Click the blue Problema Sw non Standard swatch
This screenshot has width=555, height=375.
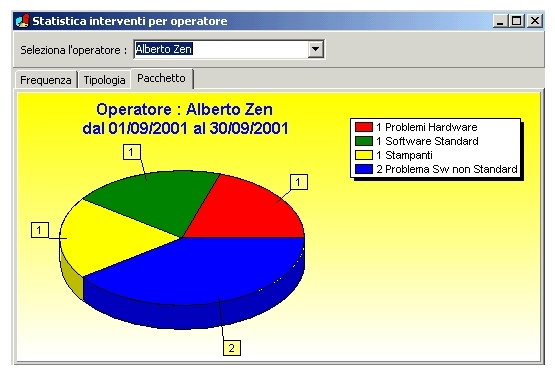[x=364, y=169]
